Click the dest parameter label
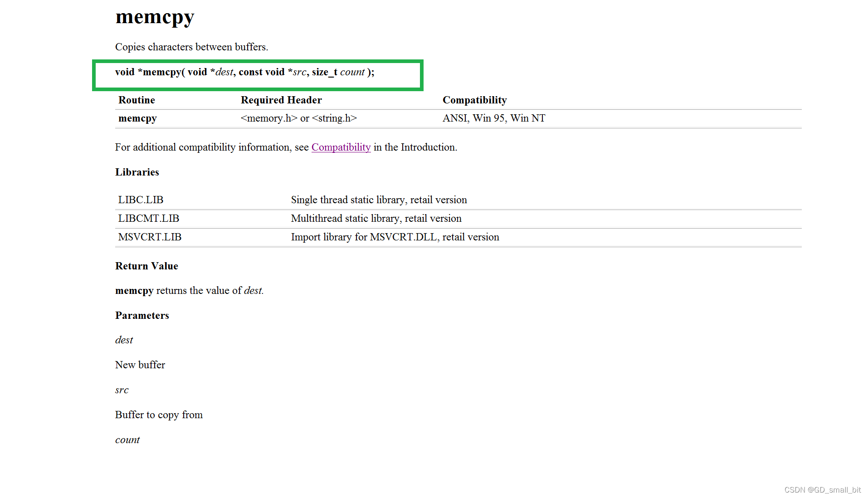The image size is (868, 498). coord(124,340)
